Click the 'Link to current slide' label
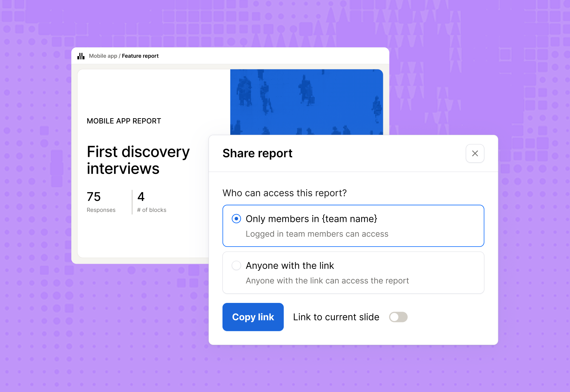The height and width of the screenshot is (392, 570). (x=336, y=317)
